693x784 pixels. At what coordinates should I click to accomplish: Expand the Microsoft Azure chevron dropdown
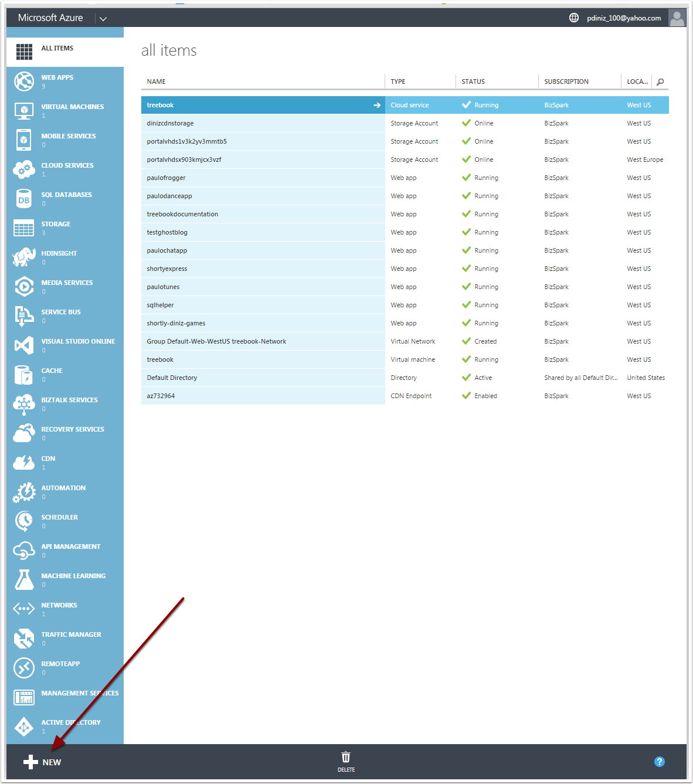(103, 19)
